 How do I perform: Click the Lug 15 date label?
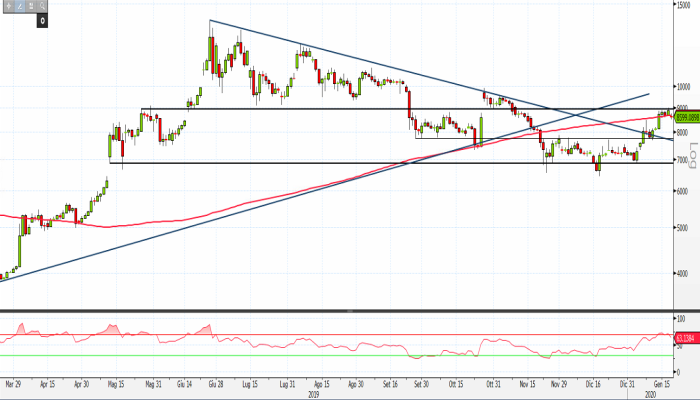point(250,384)
